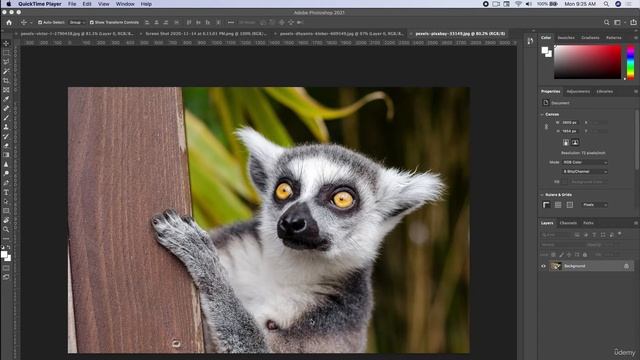
Task: Select the Dodge tool
Action: [6, 174]
